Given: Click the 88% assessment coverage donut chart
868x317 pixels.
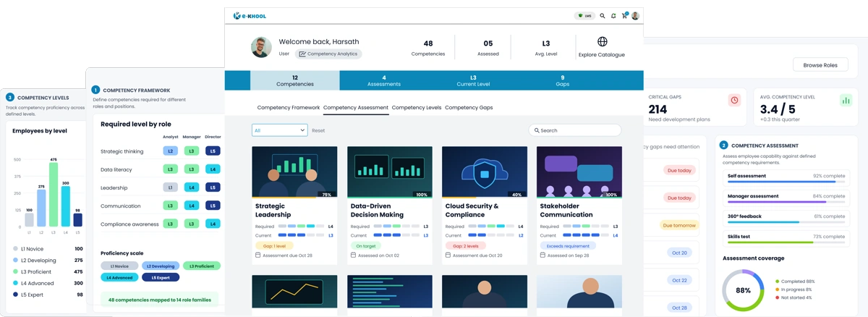Looking at the screenshot, I should [743, 290].
